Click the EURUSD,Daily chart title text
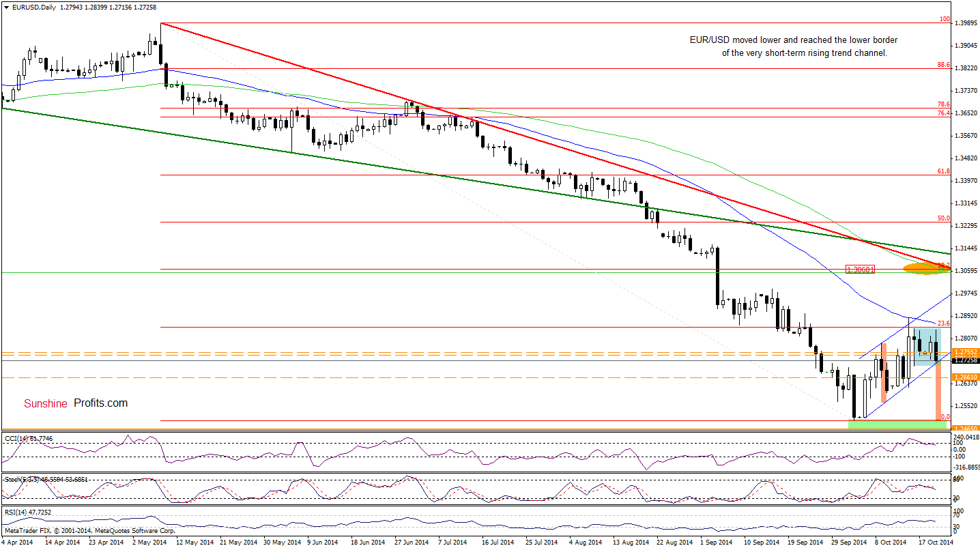 click(x=35, y=7)
